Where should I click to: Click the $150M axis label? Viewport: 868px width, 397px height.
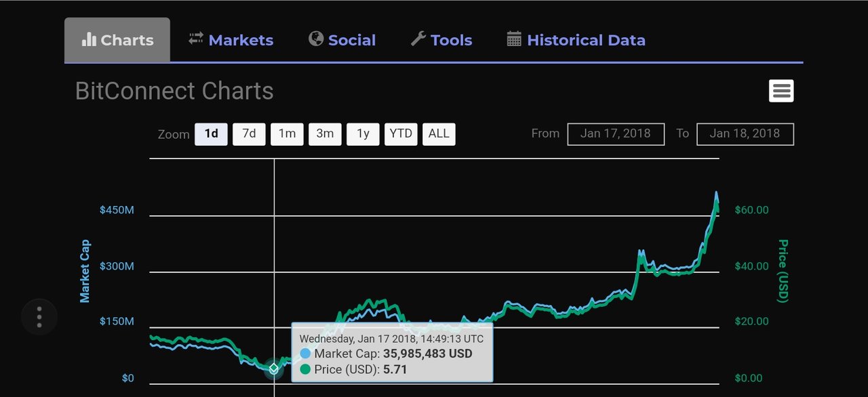click(117, 321)
